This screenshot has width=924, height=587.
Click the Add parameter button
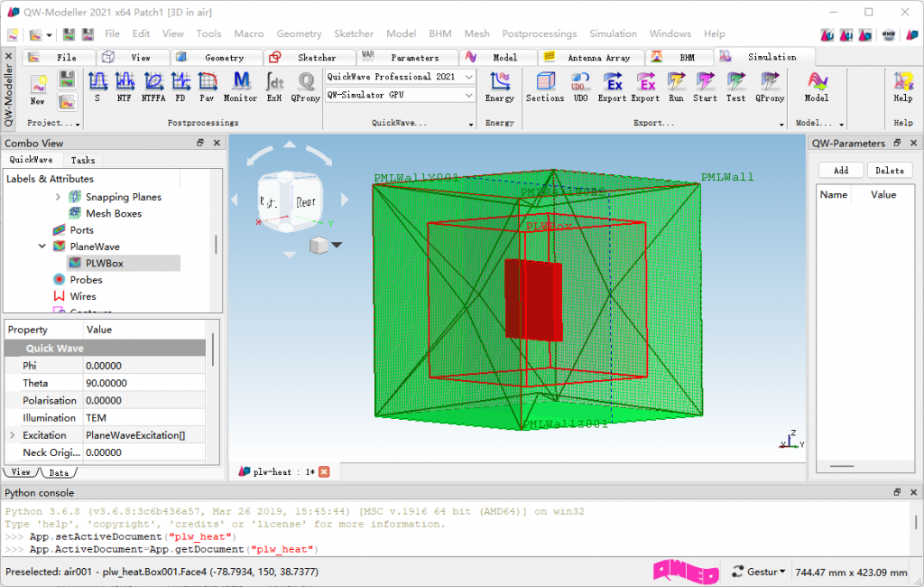[841, 171]
